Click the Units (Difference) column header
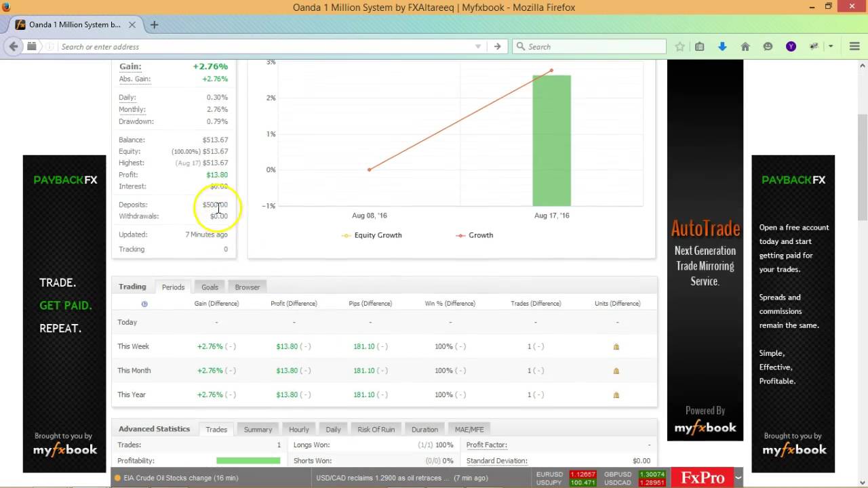This screenshot has height=488, width=868. pyautogui.click(x=617, y=304)
